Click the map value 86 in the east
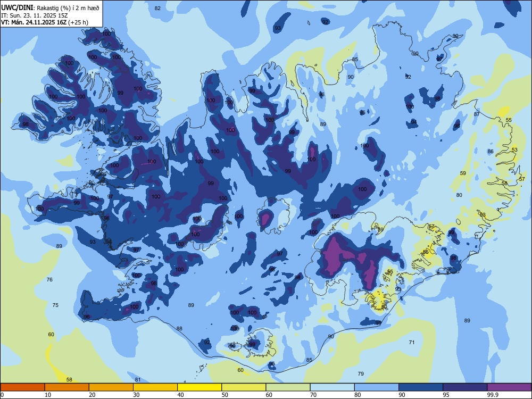Image resolution: width=532 pixels, height=399 pixels. click(x=491, y=151)
